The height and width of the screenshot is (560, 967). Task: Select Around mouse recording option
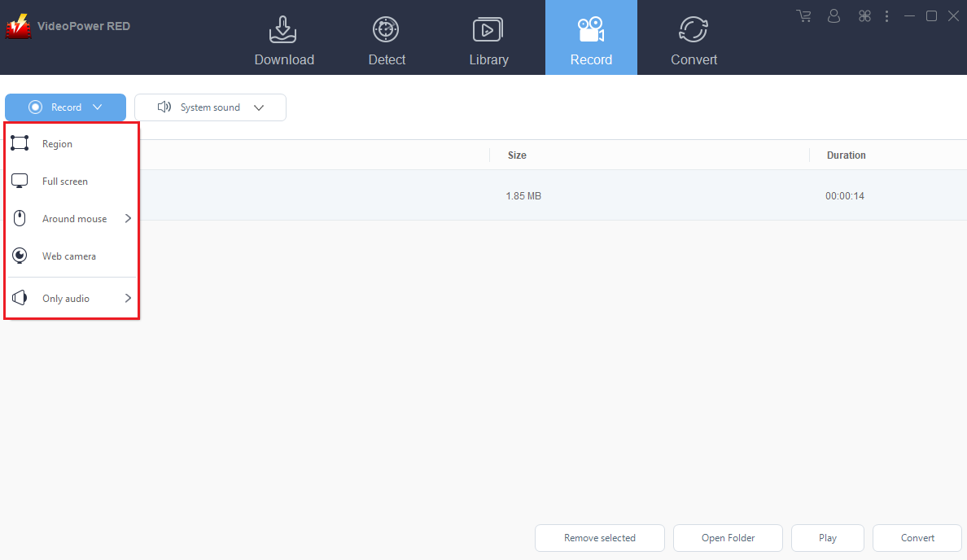(72, 219)
